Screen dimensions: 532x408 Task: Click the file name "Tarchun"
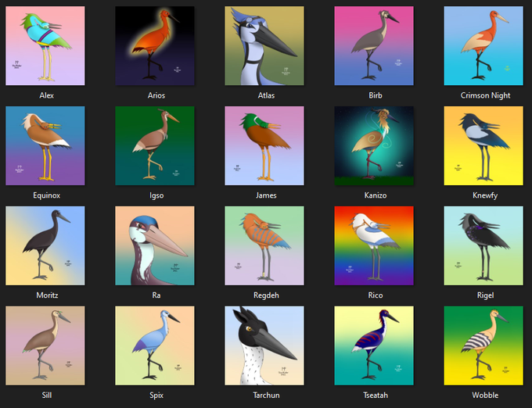click(266, 395)
